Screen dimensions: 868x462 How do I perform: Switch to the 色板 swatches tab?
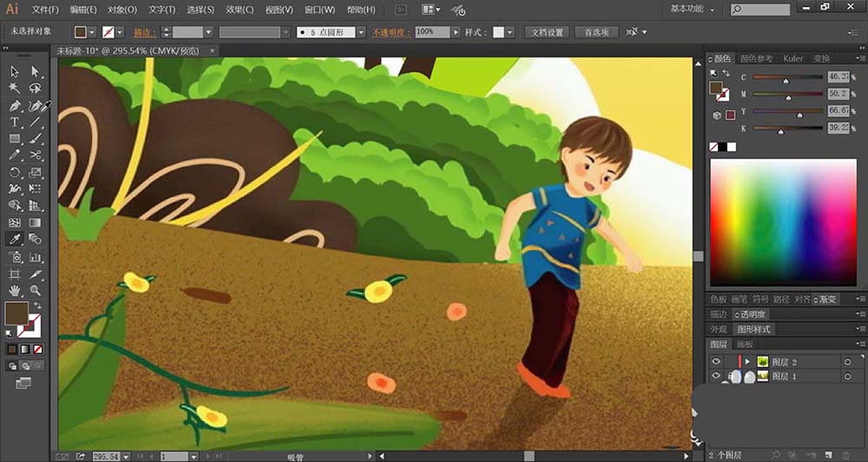719,299
